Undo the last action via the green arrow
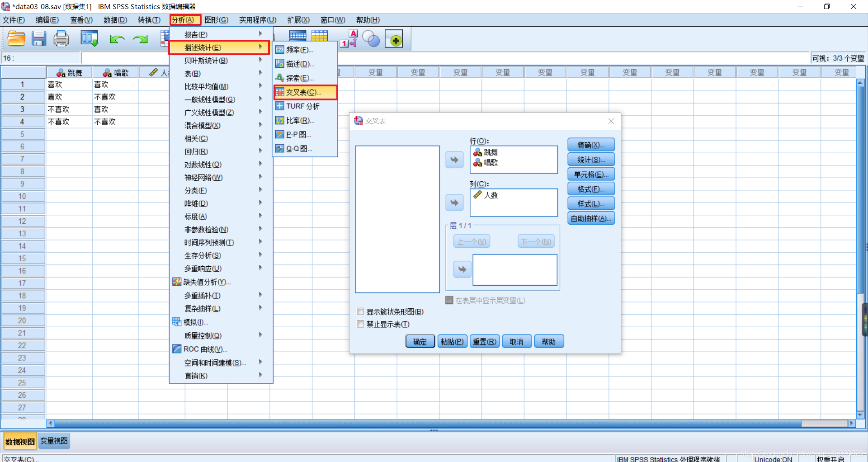 pyautogui.click(x=117, y=39)
